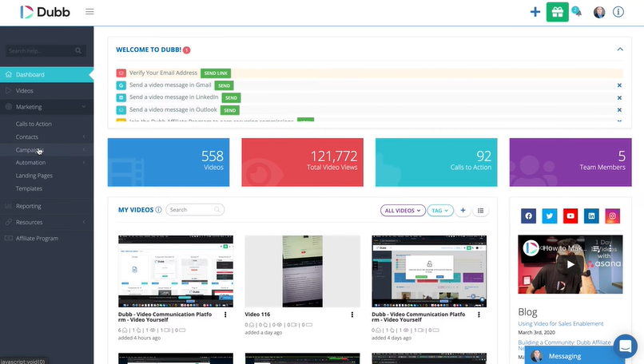Viewport: 644px width, 364px height.
Task: Play the How to Make Videos with Asana clip
Action: click(570, 264)
